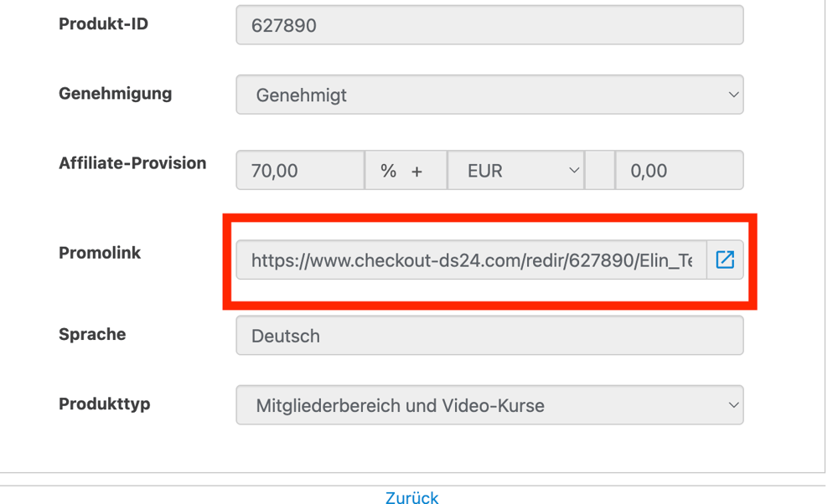Open the Genehmigung dropdown showing Genehmigt
This screenshot has width=838, height=504.
(x=489, y=95)
